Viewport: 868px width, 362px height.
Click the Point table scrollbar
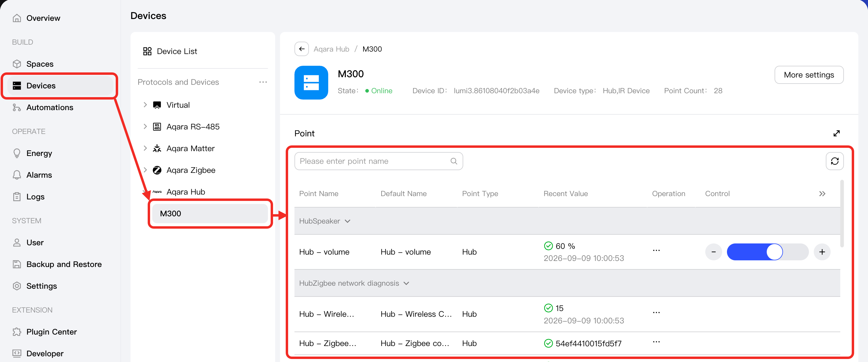(842, 214)
